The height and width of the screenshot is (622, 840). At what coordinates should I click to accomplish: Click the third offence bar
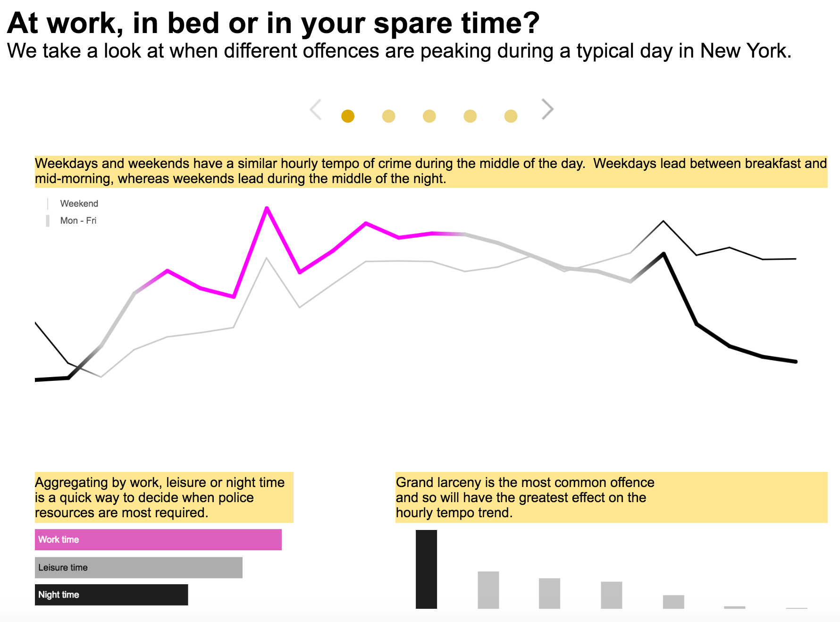[549, 593]
